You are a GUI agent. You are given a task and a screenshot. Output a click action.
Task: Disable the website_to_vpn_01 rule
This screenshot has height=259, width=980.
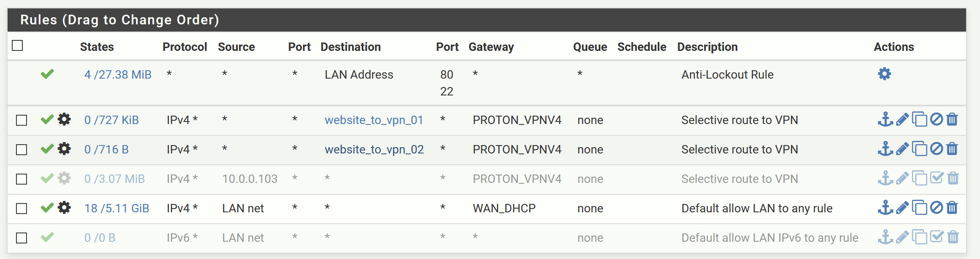pos(936,120)
